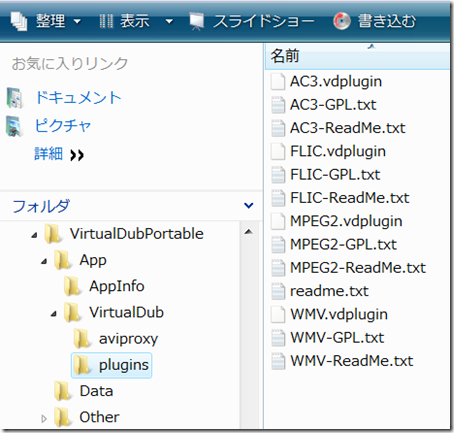Select the FLIC-ReadMe.txt file
Viewport: 454px width, 433px height.
[x=350, y=198]
